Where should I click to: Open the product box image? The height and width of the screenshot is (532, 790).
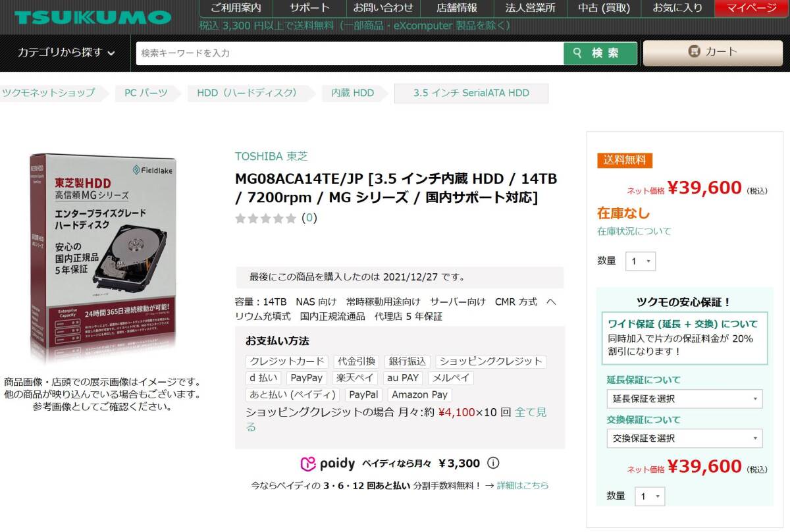(103, 258)
